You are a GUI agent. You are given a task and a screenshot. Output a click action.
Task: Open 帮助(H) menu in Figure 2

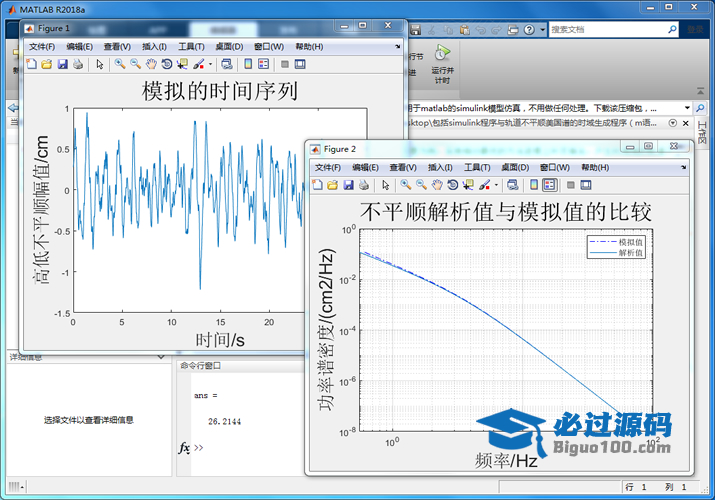(x=595, y=167)
